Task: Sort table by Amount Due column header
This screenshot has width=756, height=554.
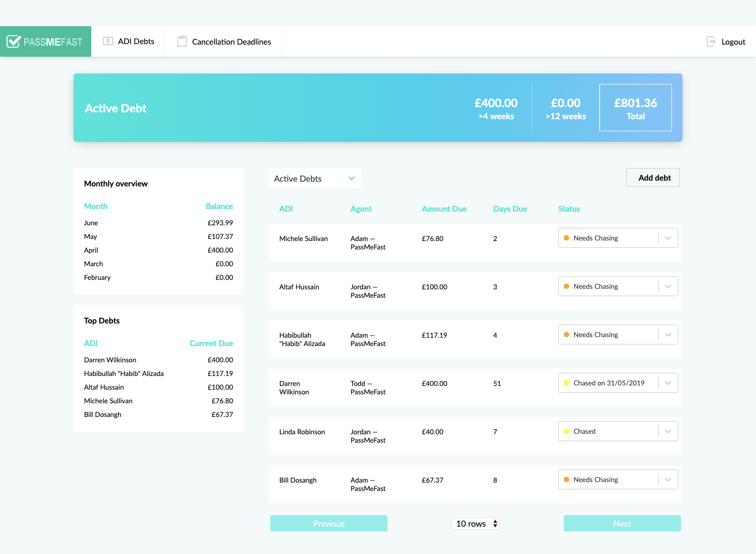Action: coord(444,208)
